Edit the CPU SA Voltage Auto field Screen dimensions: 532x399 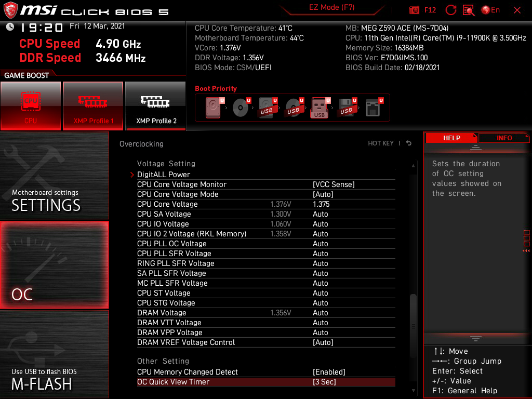tap(320, 214)
